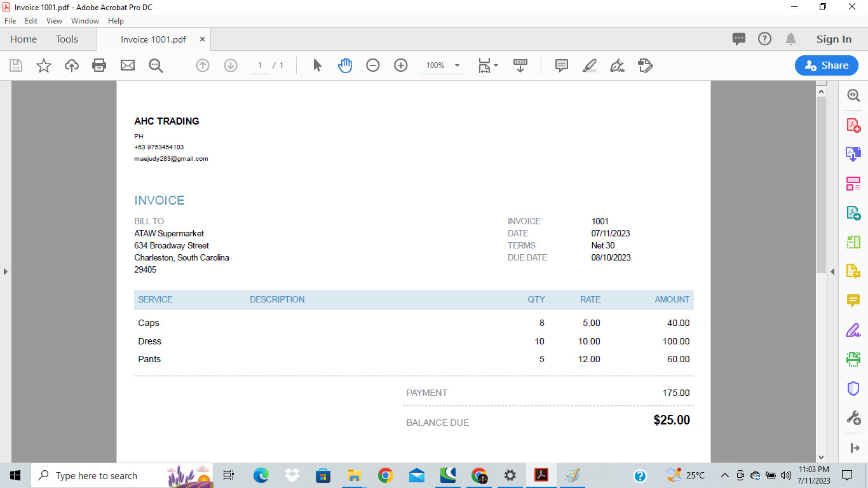Open the yellow page-with-note tool in the right pane
Viewport: 868px width, 488px height.
853,271
